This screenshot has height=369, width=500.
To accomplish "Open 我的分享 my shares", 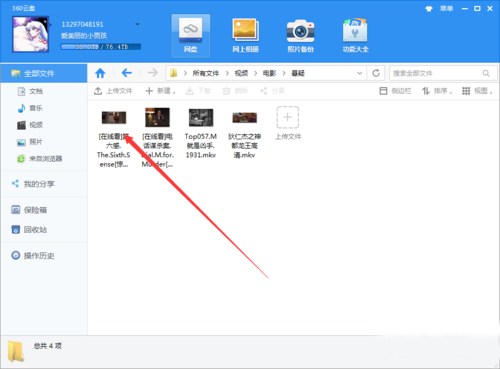I will pos(39,184).
